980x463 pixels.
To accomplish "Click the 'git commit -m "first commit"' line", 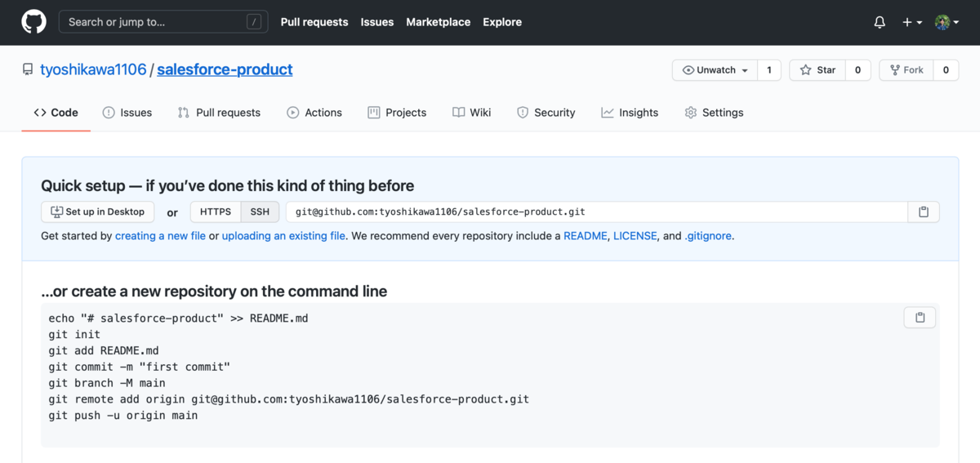I will [x=140, y=367].
